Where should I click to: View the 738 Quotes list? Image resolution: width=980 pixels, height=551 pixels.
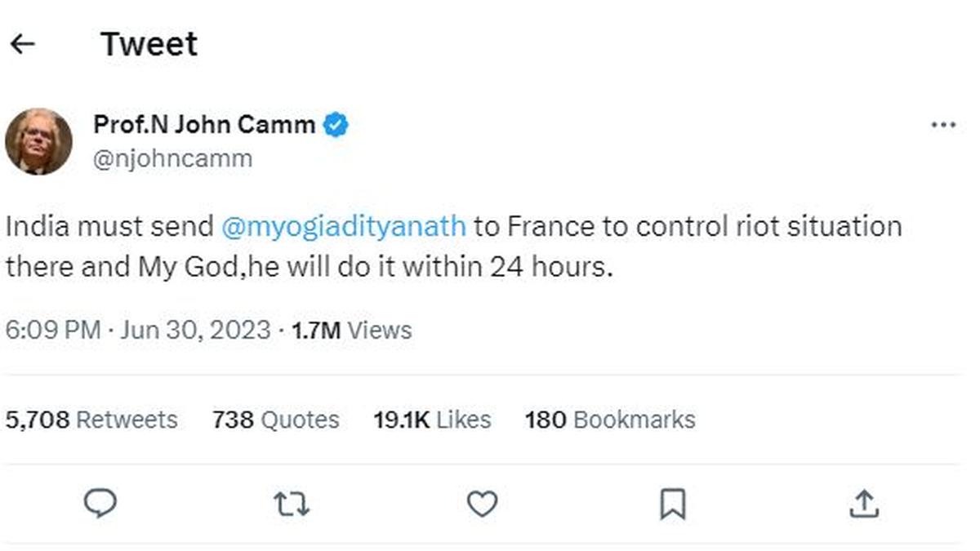pyautogui.click(x=276, y=420)
